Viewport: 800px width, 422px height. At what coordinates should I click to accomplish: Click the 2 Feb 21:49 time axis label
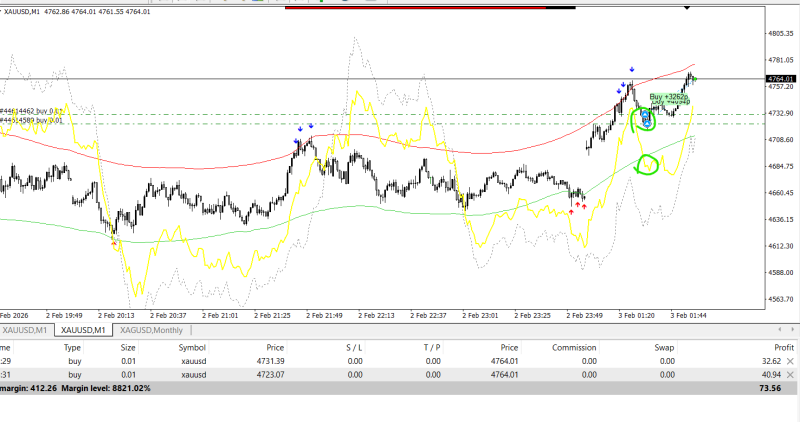tap(324, 315)
